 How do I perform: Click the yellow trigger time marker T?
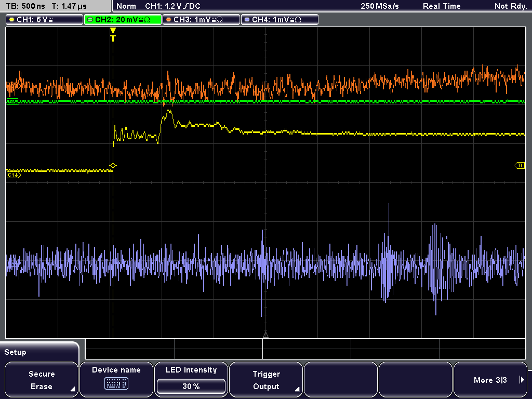pyautogui.click(x=113, y=34)
